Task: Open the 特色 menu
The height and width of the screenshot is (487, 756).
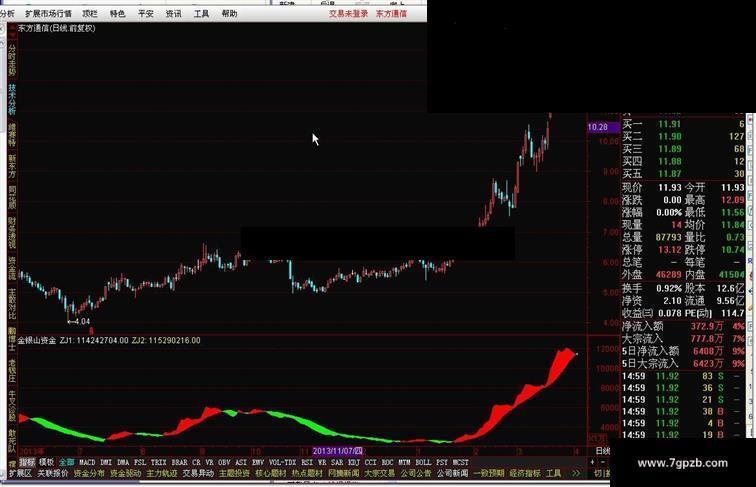Action: (x=118, y=14)
